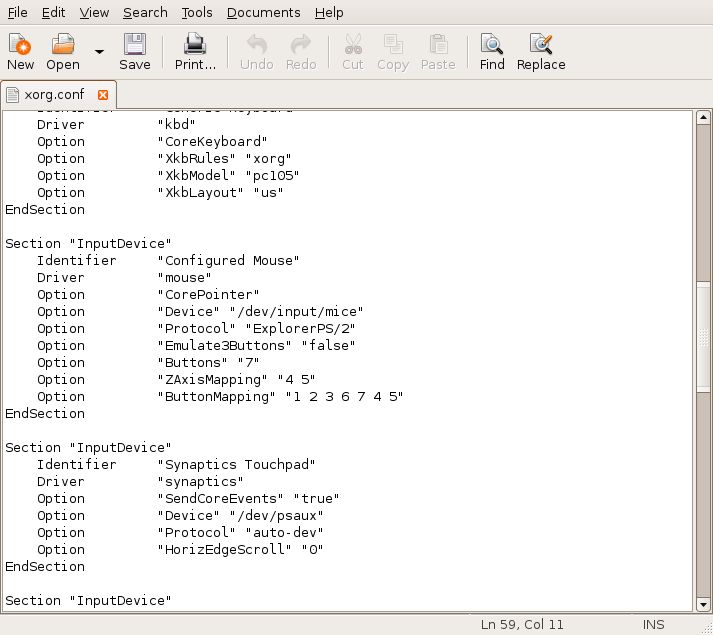Click on the "mouse" driver value
The image size is (713, 635).
[x=184, y=277]
